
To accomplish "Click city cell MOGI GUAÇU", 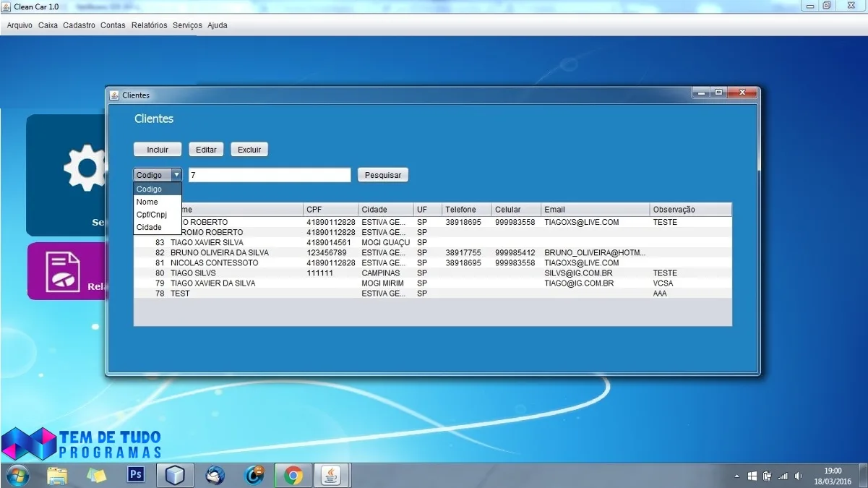I will (x=386, y=243).
